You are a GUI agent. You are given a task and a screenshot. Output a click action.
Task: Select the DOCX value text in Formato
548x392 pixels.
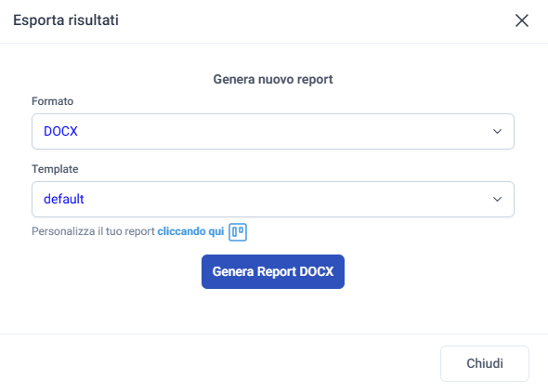[60, 131]
